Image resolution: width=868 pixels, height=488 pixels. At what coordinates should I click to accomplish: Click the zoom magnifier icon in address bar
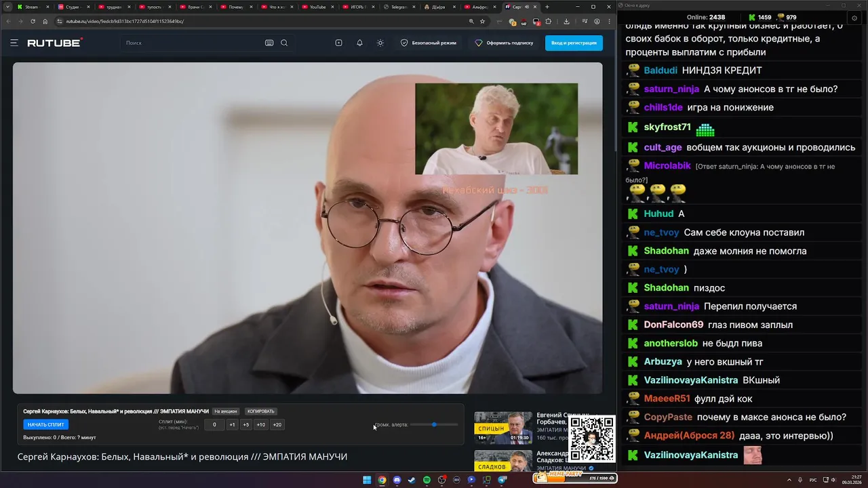pyautogui.click(x=471, y=21)
